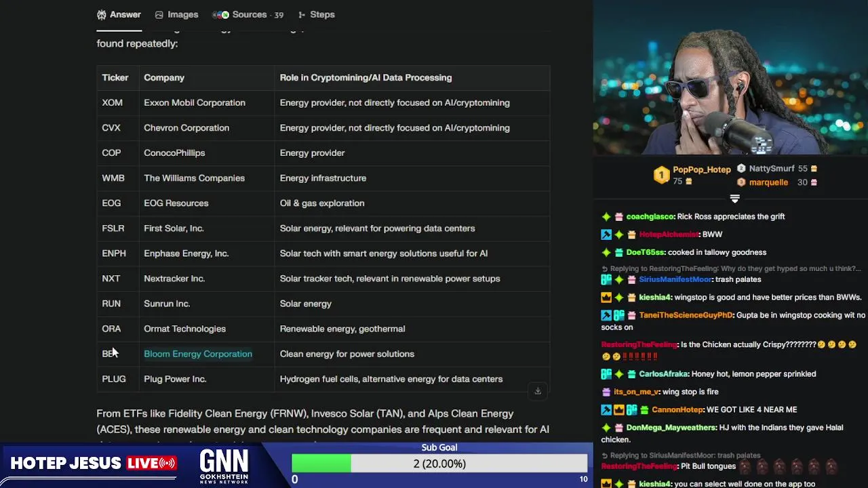
Task: Collapse the chat leaderboard with the arrow
Action: point(734,199)
